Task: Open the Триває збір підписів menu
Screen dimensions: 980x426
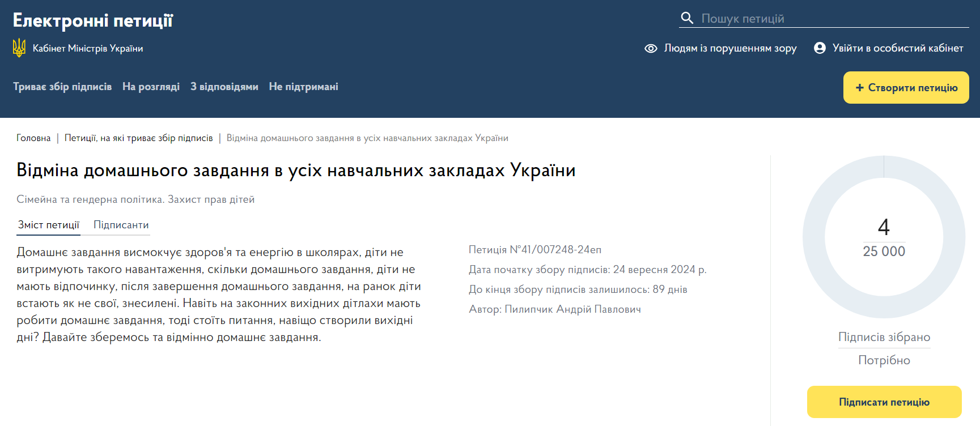Action: coord(62,87)
